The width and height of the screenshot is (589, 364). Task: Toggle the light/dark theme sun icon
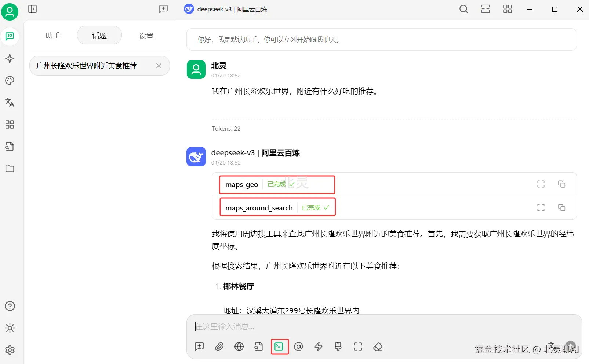[x=10, y=328]
